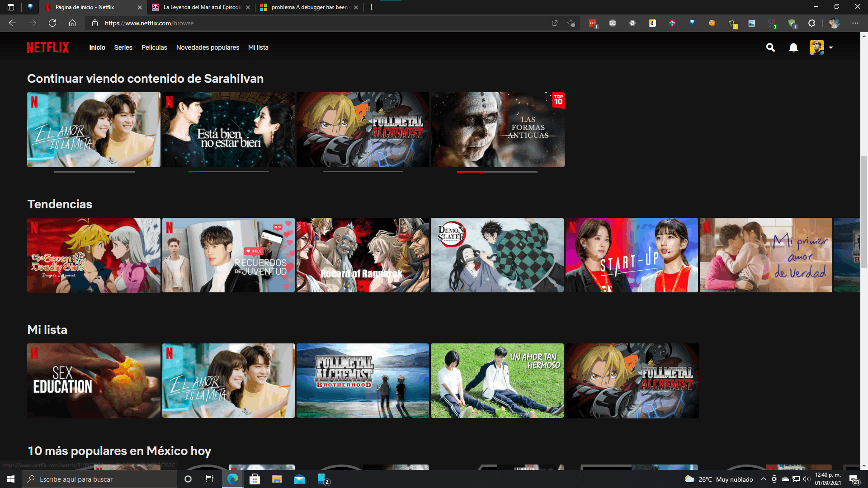
Task: Open Películas in navigation
Action: (154, 47)
